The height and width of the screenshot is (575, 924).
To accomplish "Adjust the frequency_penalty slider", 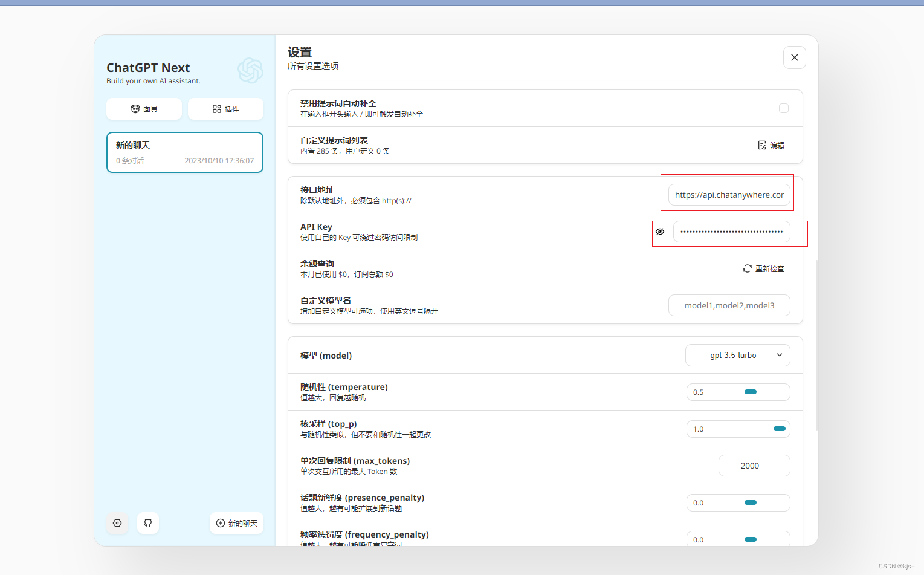I will [x=751, y=539].
